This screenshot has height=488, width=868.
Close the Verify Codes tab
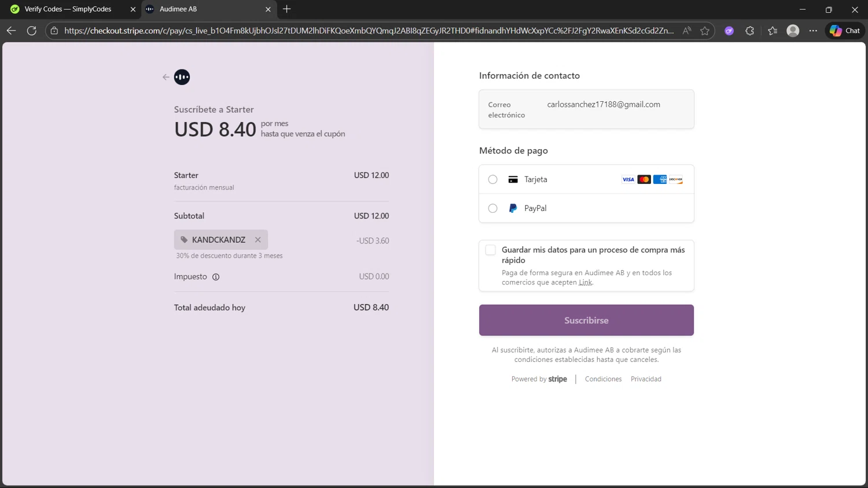click(x=133, y=9)
